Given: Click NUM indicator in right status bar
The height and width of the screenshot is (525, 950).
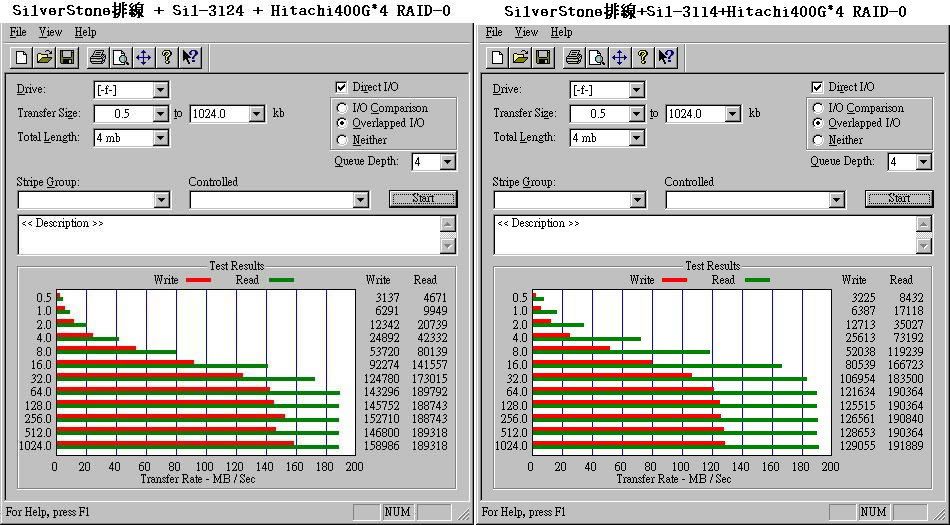Looking at the screenshot, I should click(874, 512).
